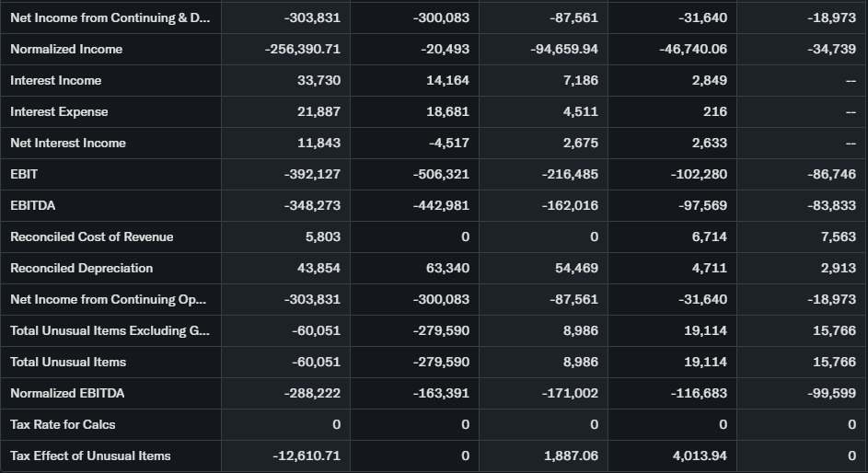Click the 63,340 Reconciled Depreciation value
Screen dimensions: 868x473
point(448,268)
